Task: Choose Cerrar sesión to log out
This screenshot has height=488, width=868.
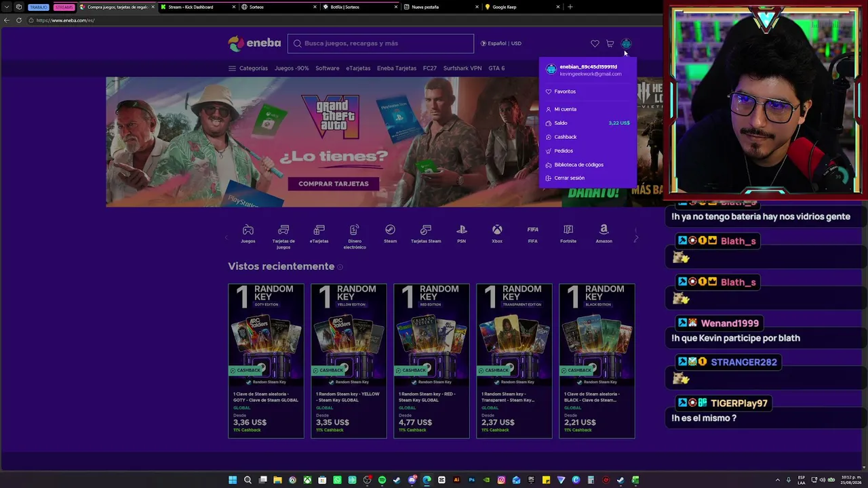Action: pos(588,178)
